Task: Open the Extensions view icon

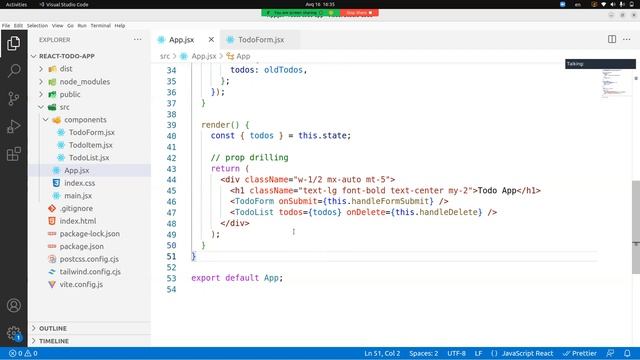Action: coord(13,154)
